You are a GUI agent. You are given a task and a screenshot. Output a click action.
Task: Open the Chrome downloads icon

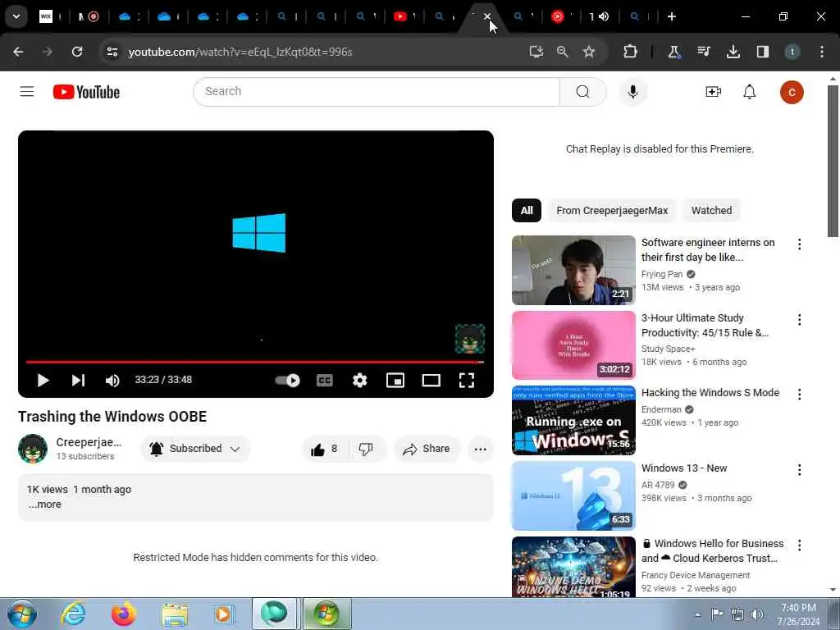pyautogui.click(x=733, y=52)
